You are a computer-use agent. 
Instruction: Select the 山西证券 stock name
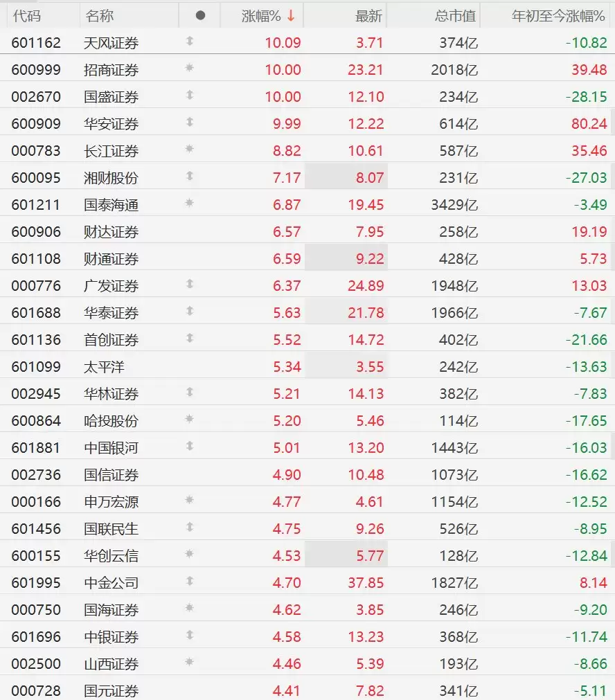coord(112,664)
